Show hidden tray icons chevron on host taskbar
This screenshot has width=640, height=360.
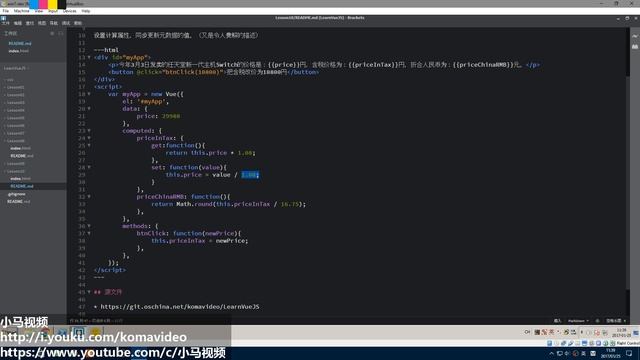pyautogui.click(x=551, y=353)
